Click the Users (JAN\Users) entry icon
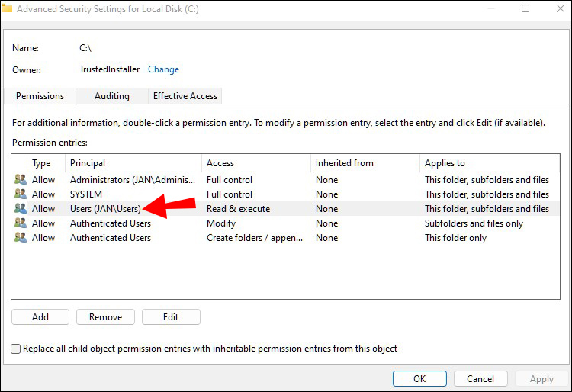572x392 pixels. click(20, 209)
